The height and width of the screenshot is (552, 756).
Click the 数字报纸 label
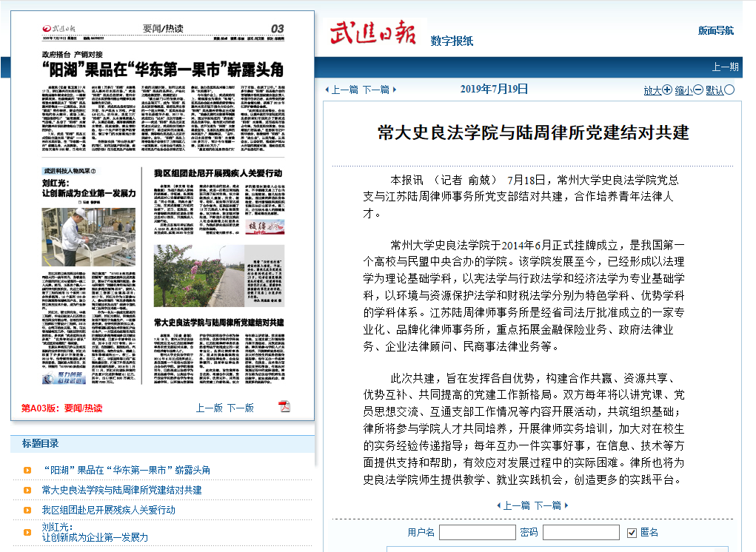coord(452,41)
